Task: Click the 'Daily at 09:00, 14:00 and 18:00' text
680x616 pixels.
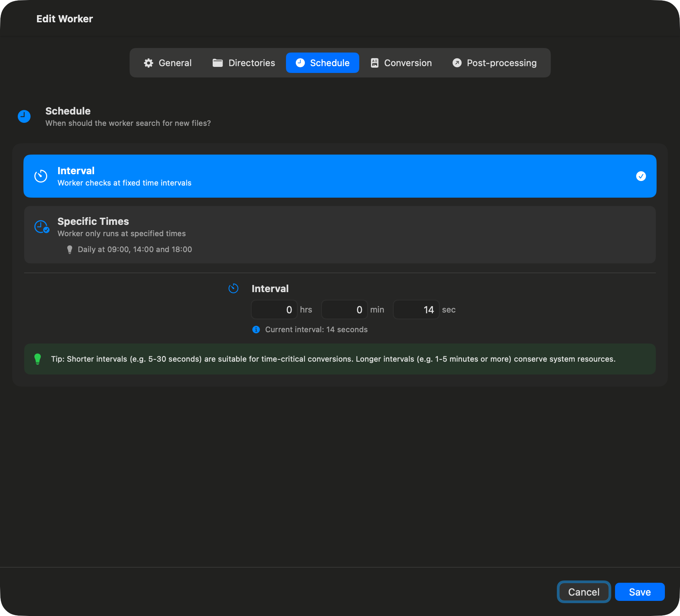Action: pos(135,249)
